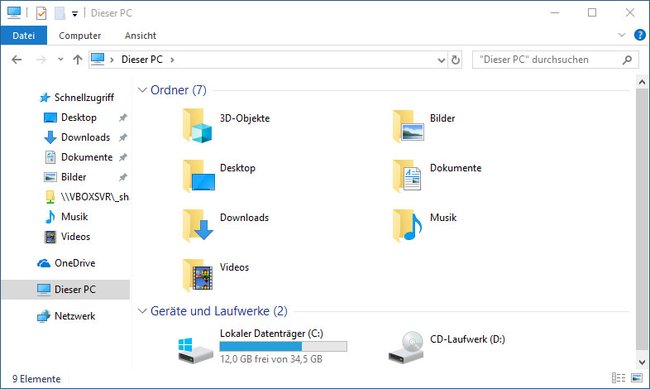The width and height of the screenshot is (650, 389).
Task: Go up one folder level arrow
Action: point(78,60)
